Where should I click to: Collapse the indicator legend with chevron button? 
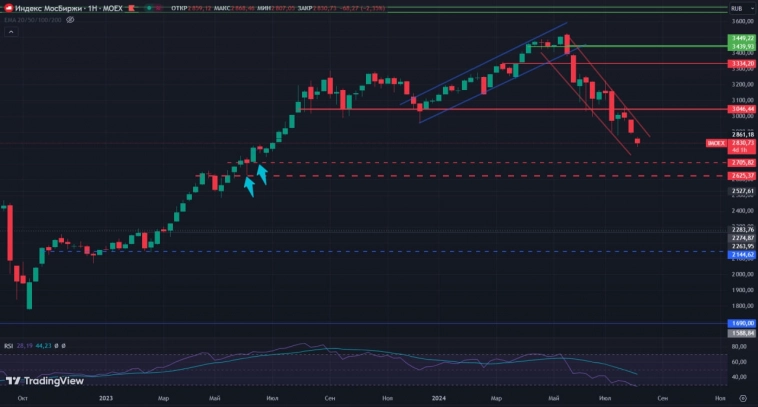point(11,32)
